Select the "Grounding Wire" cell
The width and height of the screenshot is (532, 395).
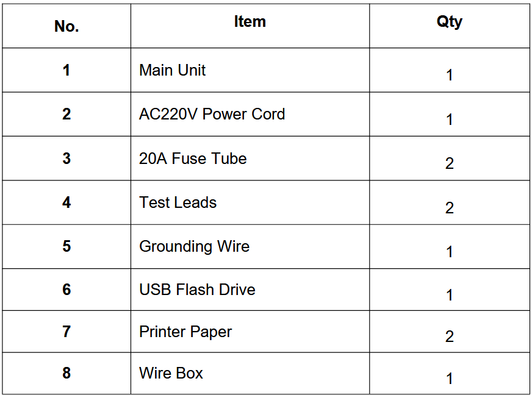[x=194, y=246]
